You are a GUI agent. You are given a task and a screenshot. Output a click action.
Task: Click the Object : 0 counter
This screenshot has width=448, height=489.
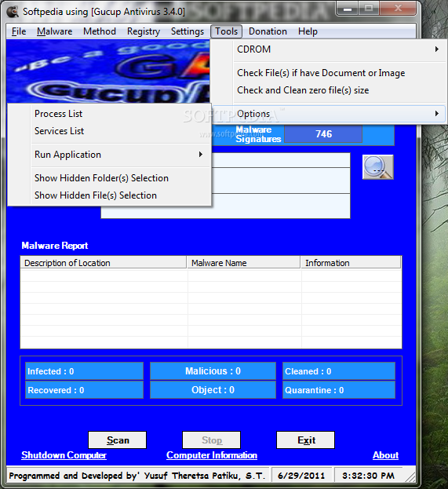[x=213, y=390]
